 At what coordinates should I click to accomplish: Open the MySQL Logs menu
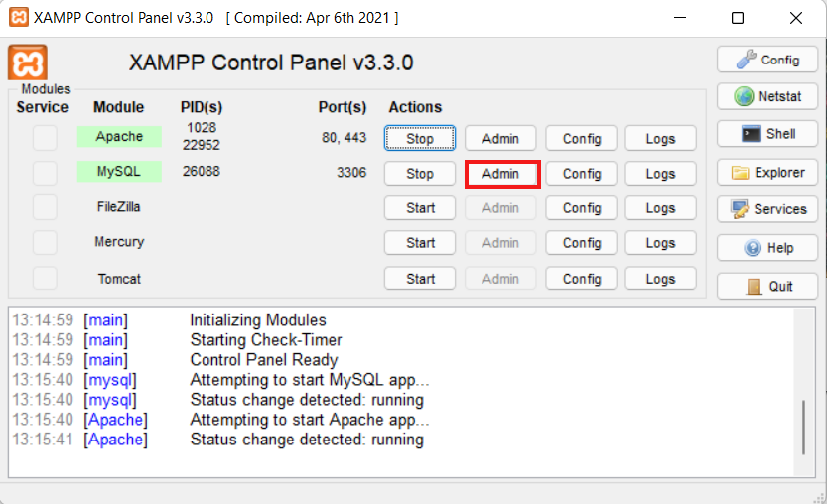[x=660, y=174]
